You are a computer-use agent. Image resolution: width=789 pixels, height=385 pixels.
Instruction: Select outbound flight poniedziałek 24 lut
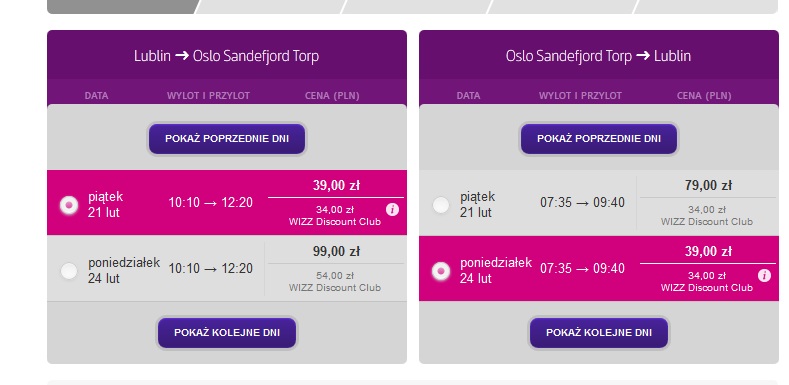pos(69,271)
